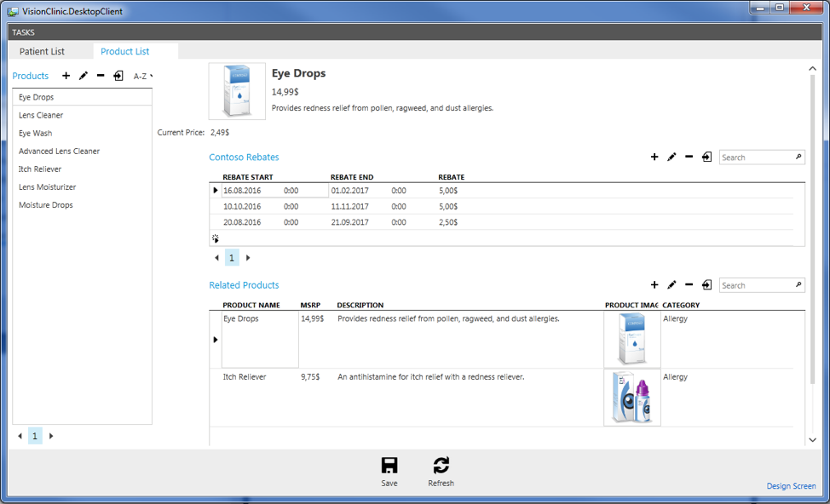The width and height of the screenshot is (830, 504).
Task: Add a new Contoso Rebates entry
Action: (654, 157)
